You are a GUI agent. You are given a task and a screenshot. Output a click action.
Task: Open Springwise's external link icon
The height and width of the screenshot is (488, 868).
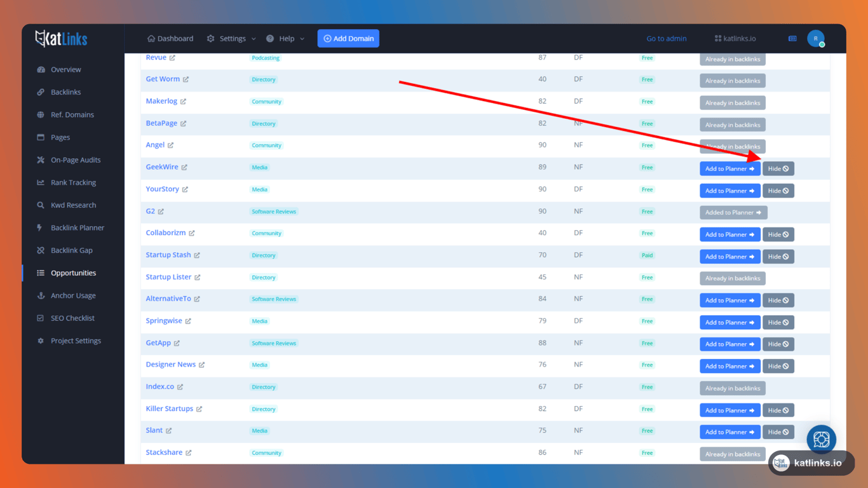click(188, 322)
